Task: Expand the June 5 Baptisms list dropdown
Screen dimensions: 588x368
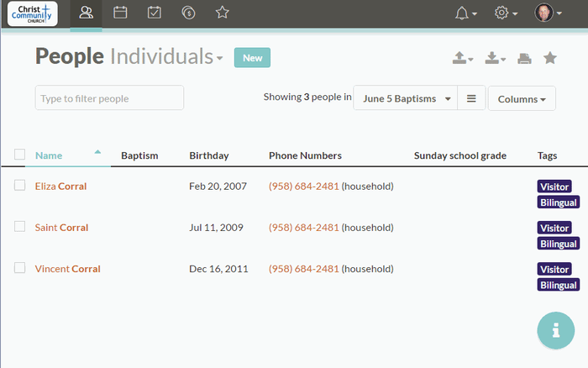Action: click(x=406, y=98)
